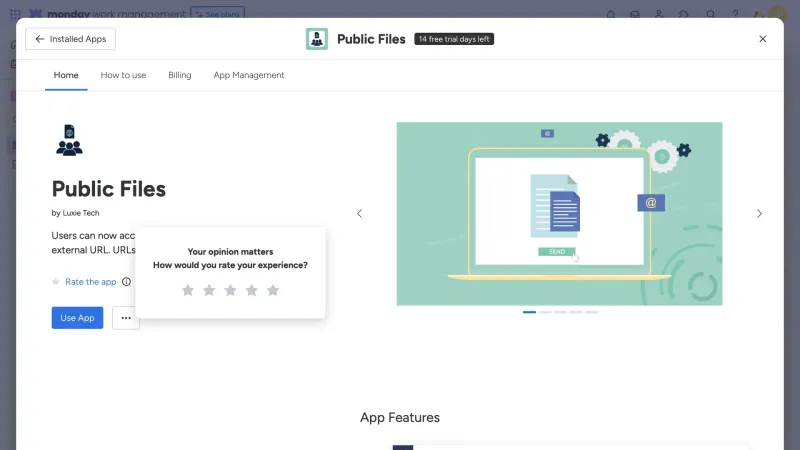Click the monday logo in the background header
This screenshot has width=800, height=450.
click(x=36, y=14)
